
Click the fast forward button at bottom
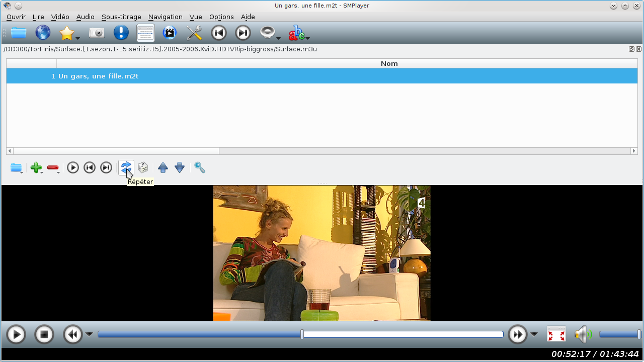[x=518, y=334]
